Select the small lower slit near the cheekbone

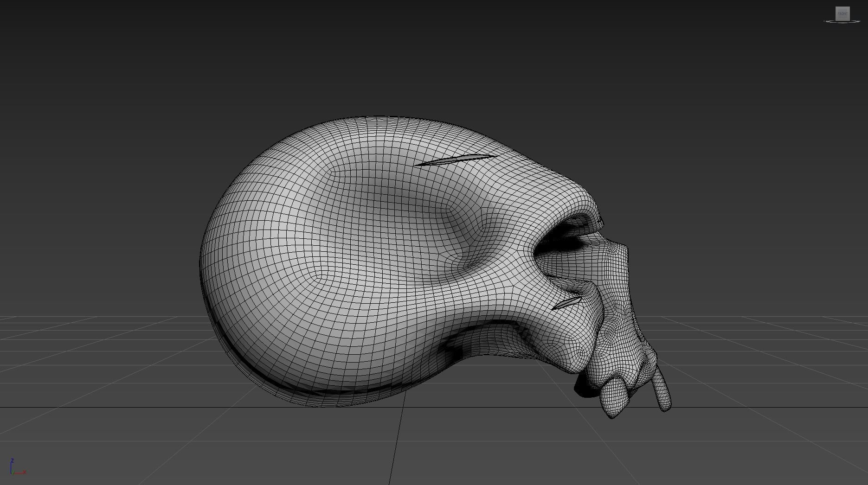point(566,303)
